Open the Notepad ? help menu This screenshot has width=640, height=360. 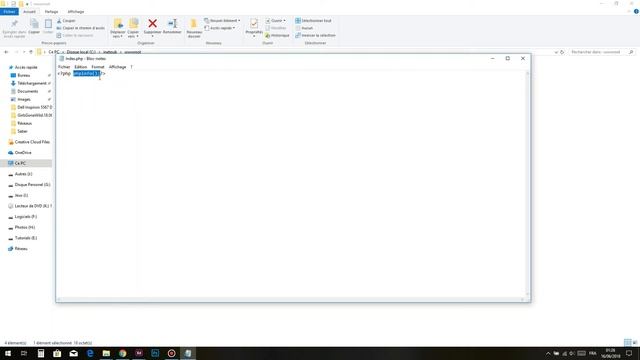click(131, 67)
